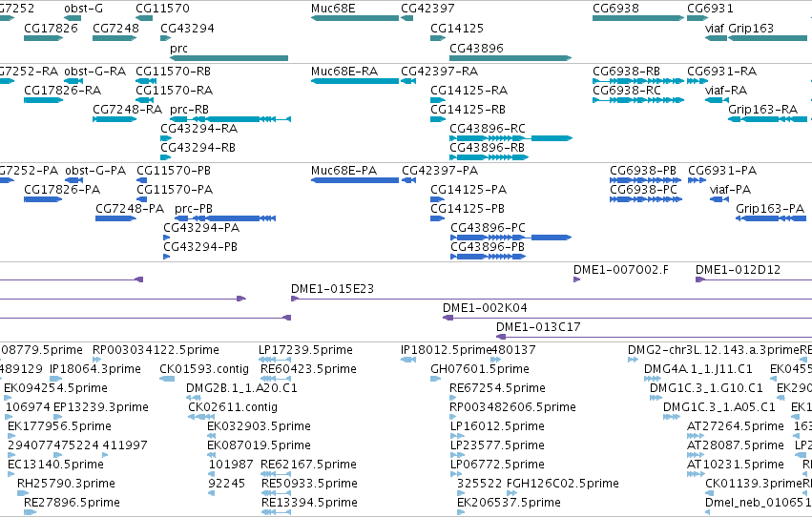
Task: Select the CG42397-PA protein label
Action: tap(440, 171)
